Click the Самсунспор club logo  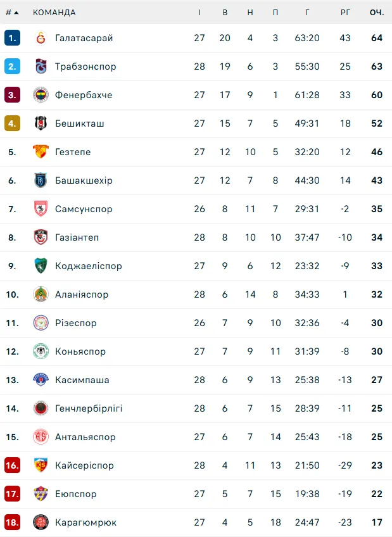(x=41, y=209)
